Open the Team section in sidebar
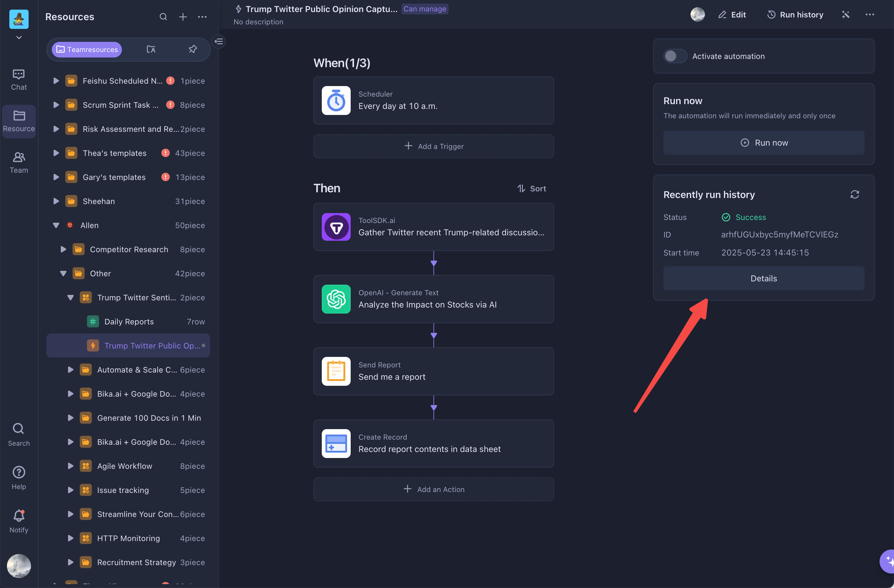Viewport: 894px width, 588px height. (19, 162)
